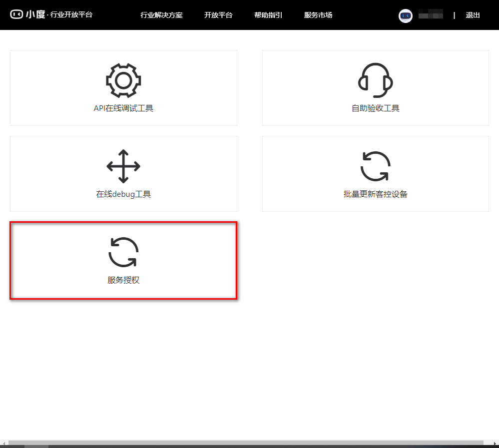This screenshot has width=499, height=448.
Task: Click 退出 to log out
Action: (x=473, y=15)
